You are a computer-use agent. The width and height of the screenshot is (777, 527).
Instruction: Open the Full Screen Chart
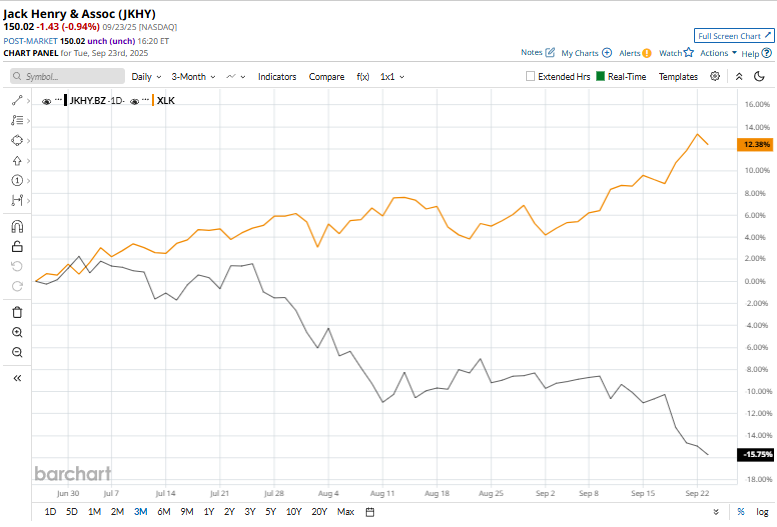click(x=734, y=36)
